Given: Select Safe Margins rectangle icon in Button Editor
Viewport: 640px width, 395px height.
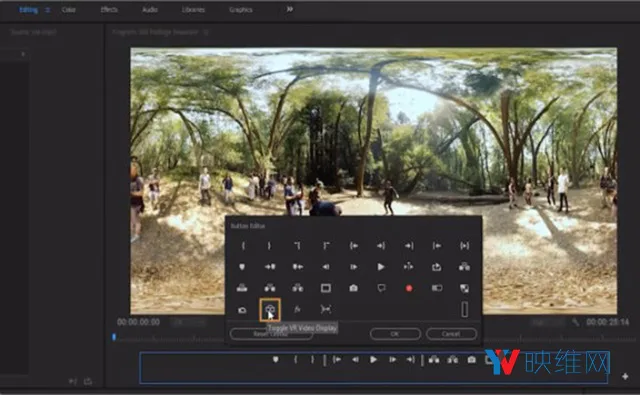Looking at the screenshot, I should (326, 288).
